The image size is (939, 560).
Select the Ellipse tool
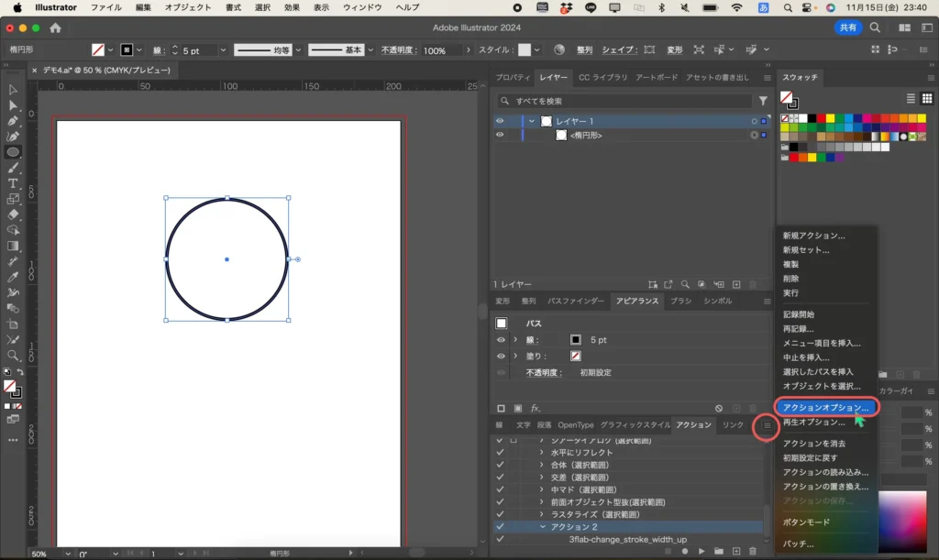point(13,152)
